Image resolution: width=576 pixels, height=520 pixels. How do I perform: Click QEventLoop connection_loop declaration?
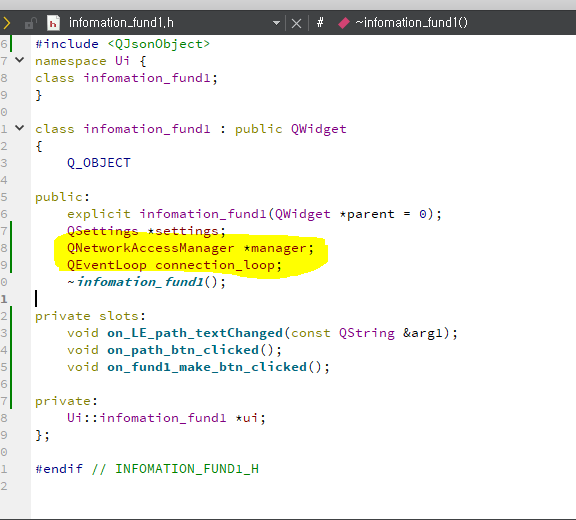pos(174,265)
